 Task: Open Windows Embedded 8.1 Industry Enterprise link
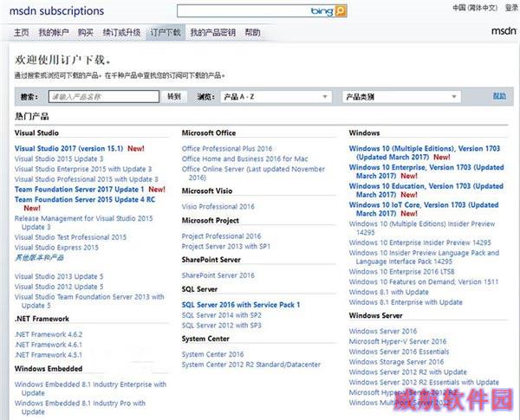click(x=90, y=389)
